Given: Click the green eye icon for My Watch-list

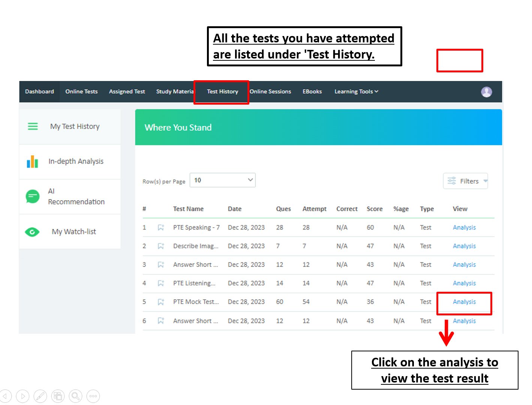Looking at the screenshot, I should [32, 232].
